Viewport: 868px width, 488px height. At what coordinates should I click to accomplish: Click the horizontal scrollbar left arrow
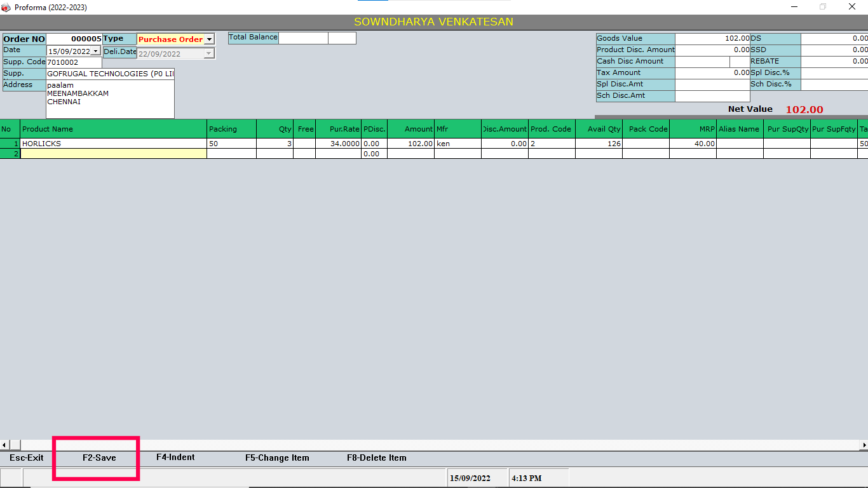pyautogui.click(x=4, y=445)
